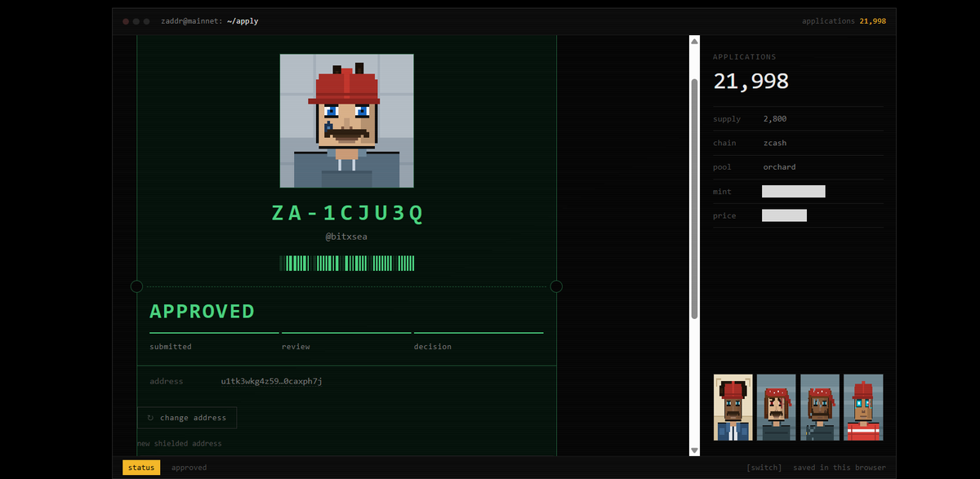Screen dimensions: 980x479
Task: Click the supply value 2,800
Action: pos(775,119)
